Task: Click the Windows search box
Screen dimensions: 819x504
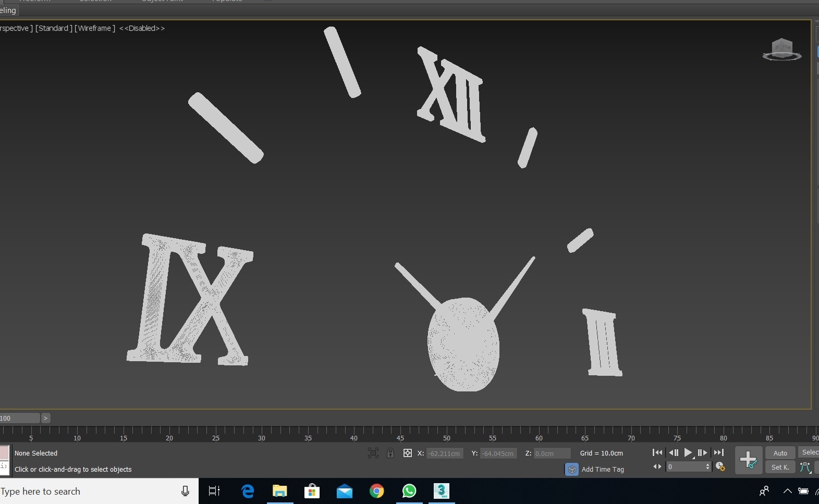Action: point(99,491)
